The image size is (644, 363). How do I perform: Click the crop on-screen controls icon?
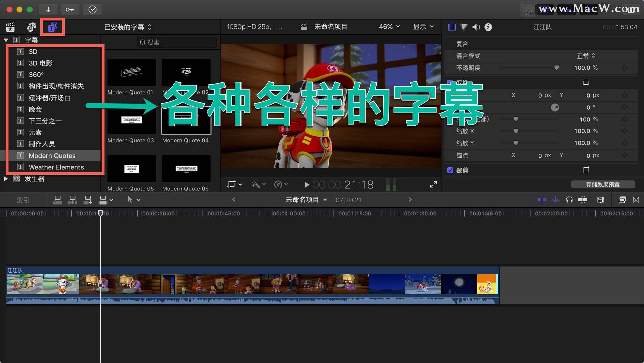(x=586, y=170)
